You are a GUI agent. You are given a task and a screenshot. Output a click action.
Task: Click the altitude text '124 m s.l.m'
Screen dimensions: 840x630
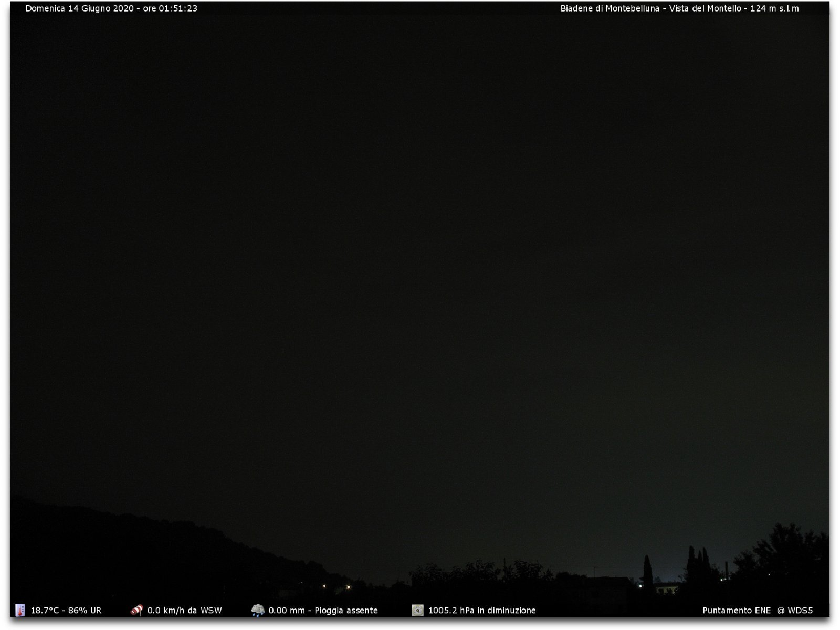[x=774, y=8]
